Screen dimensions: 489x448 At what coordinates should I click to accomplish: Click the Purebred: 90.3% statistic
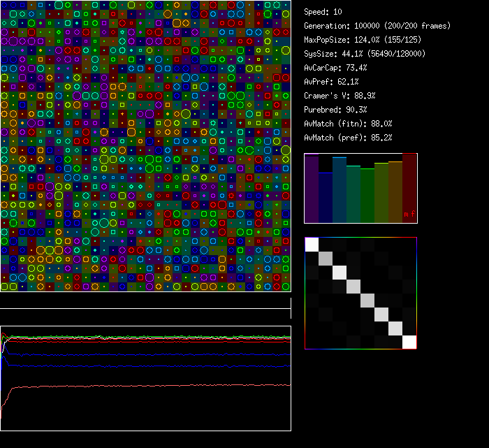point(335,110)
